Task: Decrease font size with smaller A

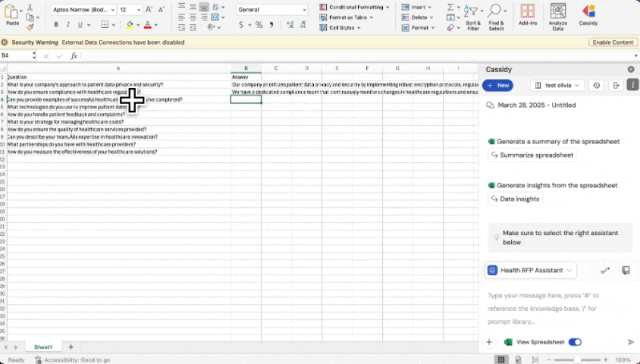Action: coord(162,9)
